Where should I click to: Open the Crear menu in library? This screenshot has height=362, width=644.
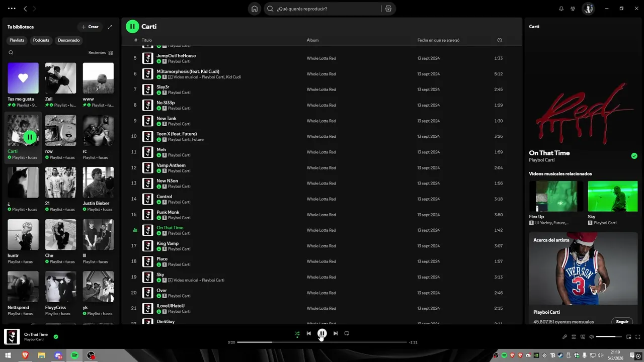click(x=90, y=27)
